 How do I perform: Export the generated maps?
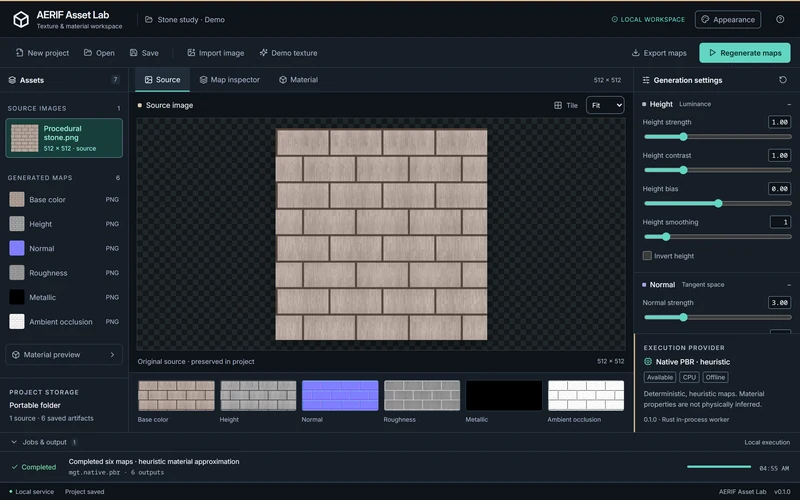(x=659, y=53)
